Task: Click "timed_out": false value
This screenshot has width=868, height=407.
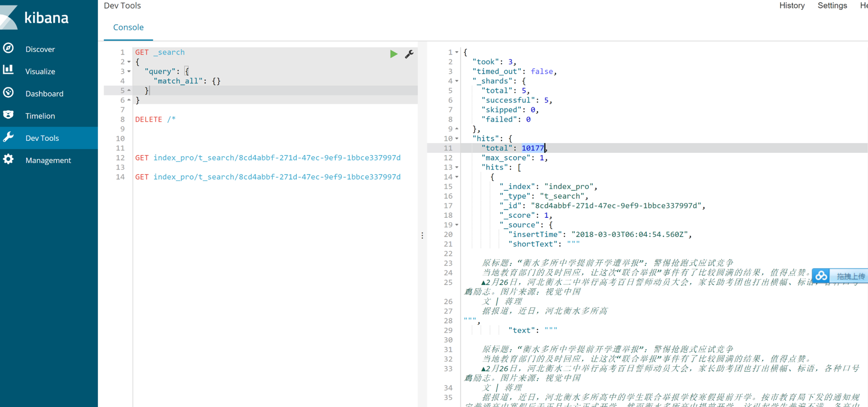Action: [542, 71]
